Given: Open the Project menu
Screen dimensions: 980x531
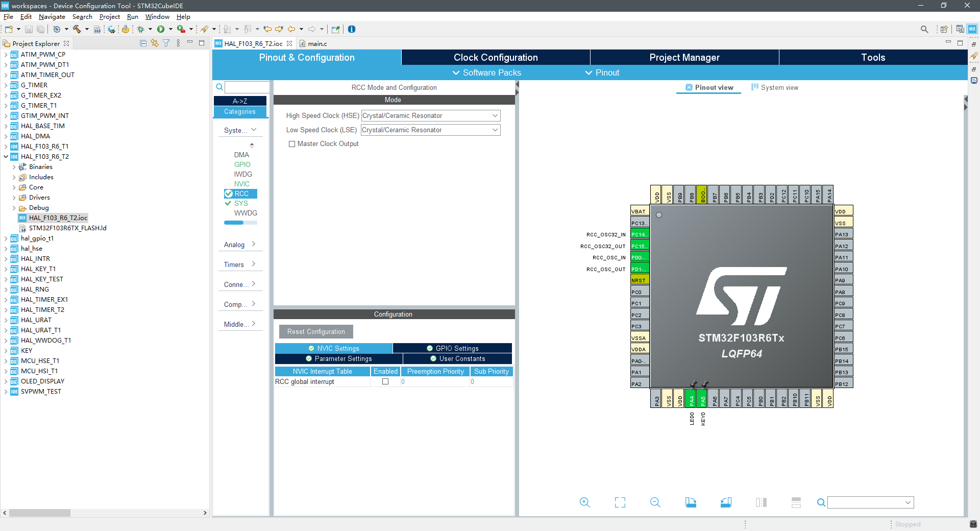Looking at the screenshot, I should 109,16.
